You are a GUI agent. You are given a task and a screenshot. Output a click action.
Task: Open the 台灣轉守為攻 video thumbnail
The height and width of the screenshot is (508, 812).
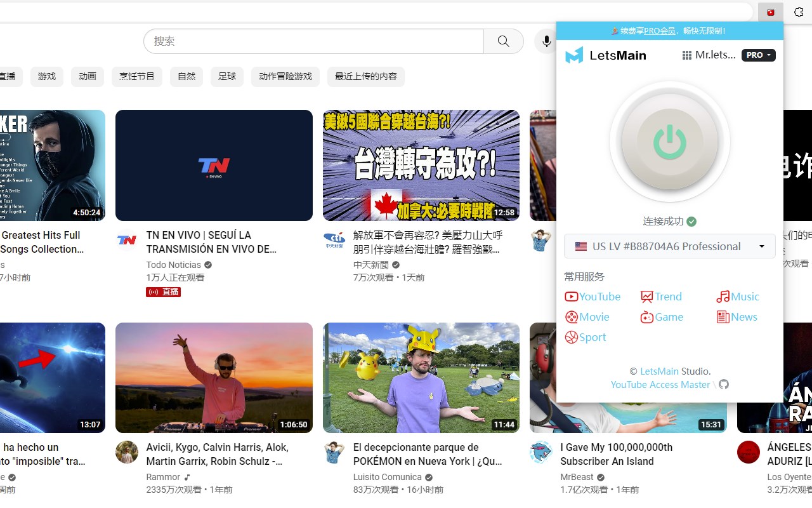coord(421,165)
